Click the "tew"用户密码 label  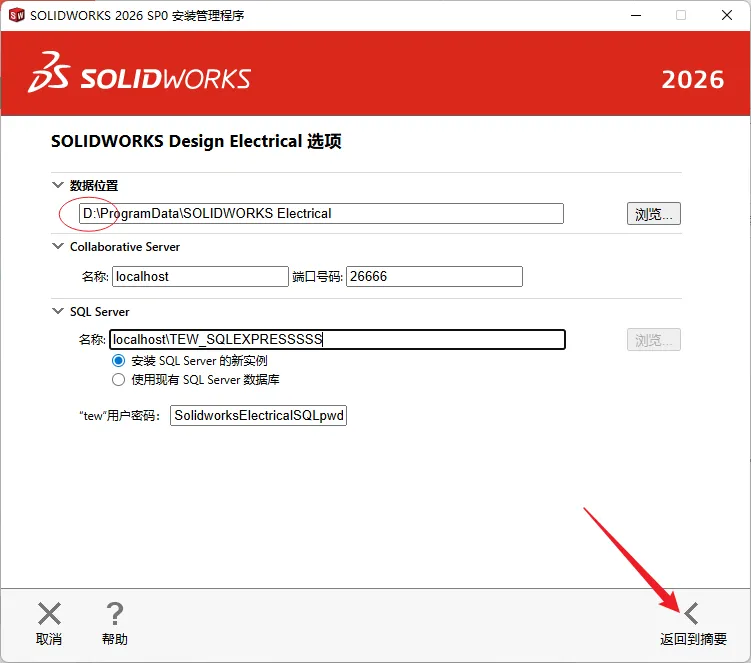pos(119,416)
